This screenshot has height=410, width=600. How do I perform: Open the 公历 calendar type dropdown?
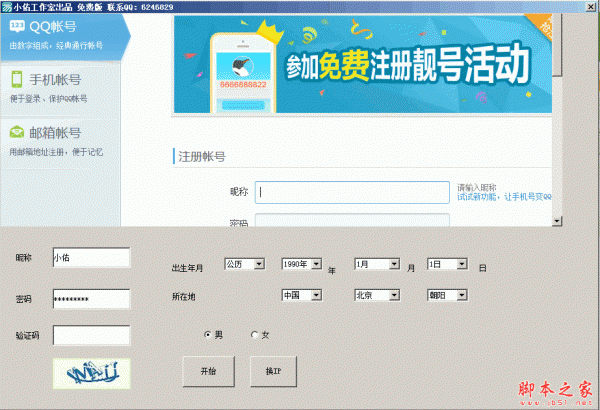point(245,264)
